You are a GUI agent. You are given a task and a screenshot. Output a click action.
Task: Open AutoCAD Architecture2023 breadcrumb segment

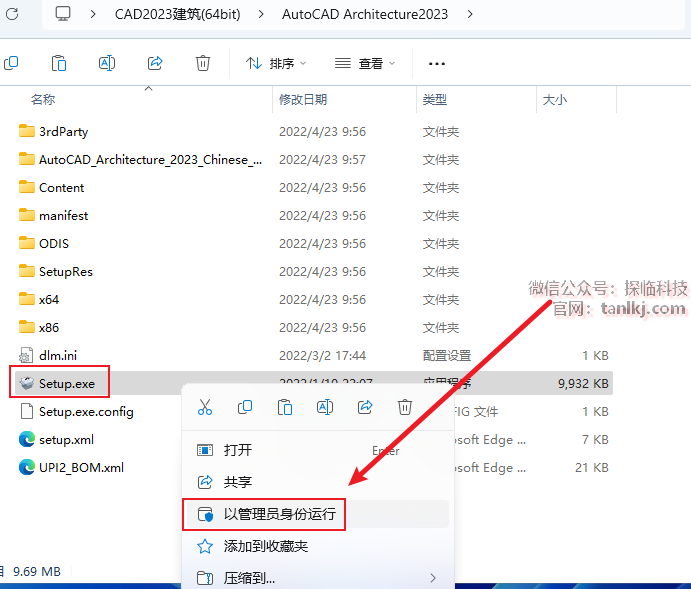pos(365,14)
